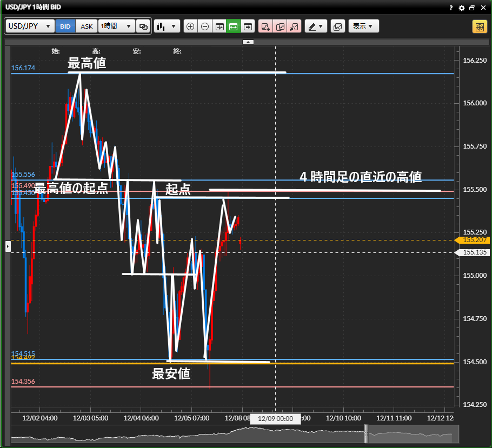The image size is (492, 448).
Task: Click the chain link sync icon
Action: (x=143, y=26)
